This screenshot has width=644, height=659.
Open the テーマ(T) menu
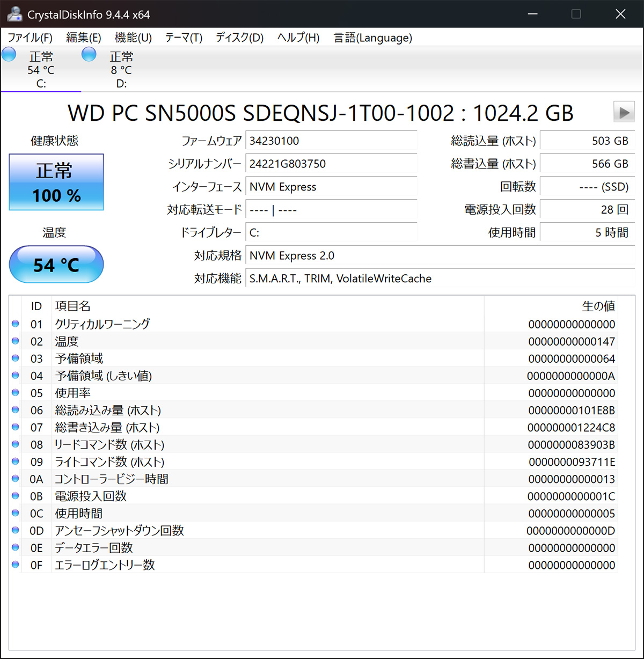[184, 38]
